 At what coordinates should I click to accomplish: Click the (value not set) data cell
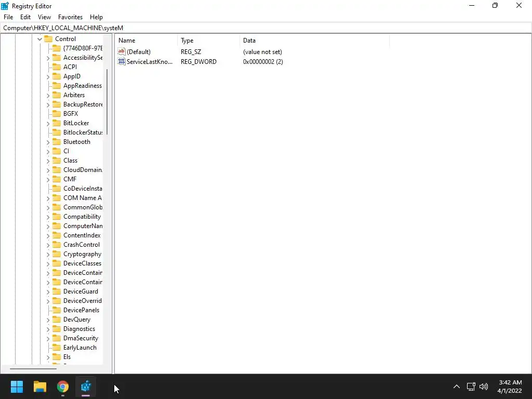point(262,51)
